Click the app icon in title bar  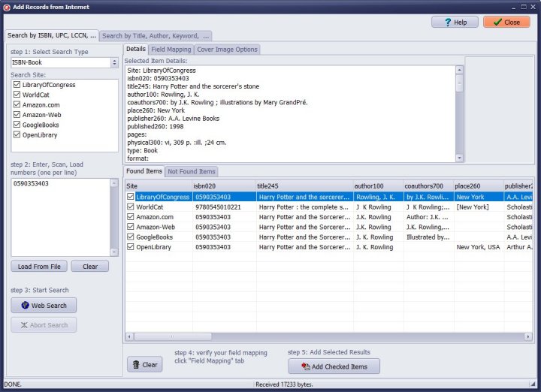tap(7, 7)
